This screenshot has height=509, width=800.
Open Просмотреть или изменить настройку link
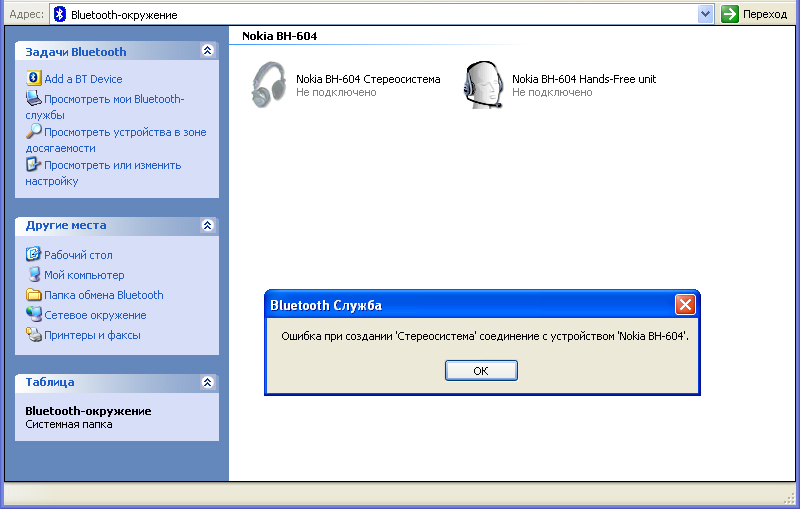pyautogui.click(x=104, y=173)
